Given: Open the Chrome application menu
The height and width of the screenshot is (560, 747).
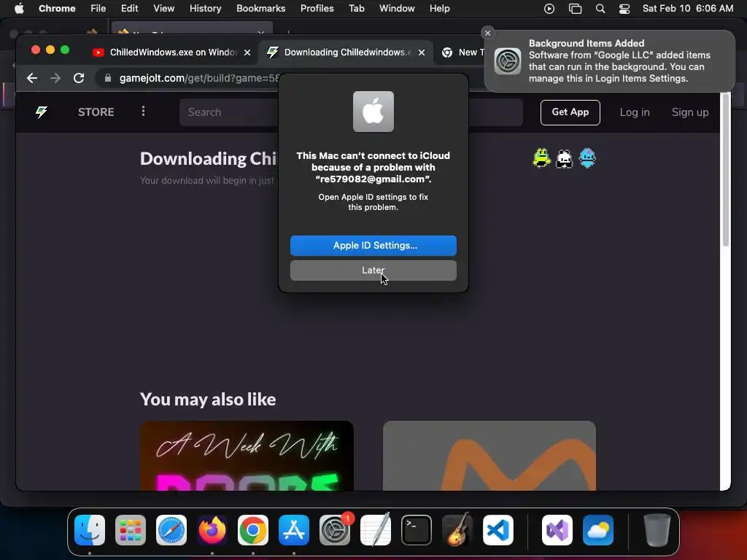Looking at the screenshot, I should point(57,9).
